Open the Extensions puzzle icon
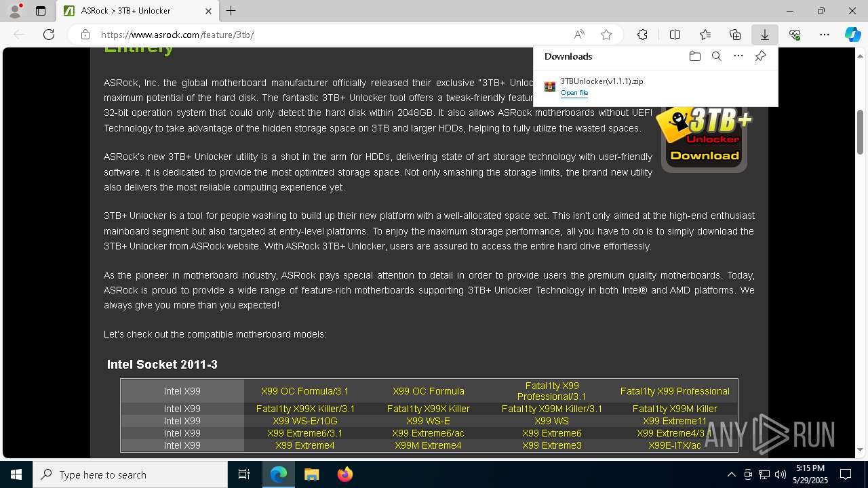Image resolution: width=868 pixels, height=488 pixels. pos(642,35)
